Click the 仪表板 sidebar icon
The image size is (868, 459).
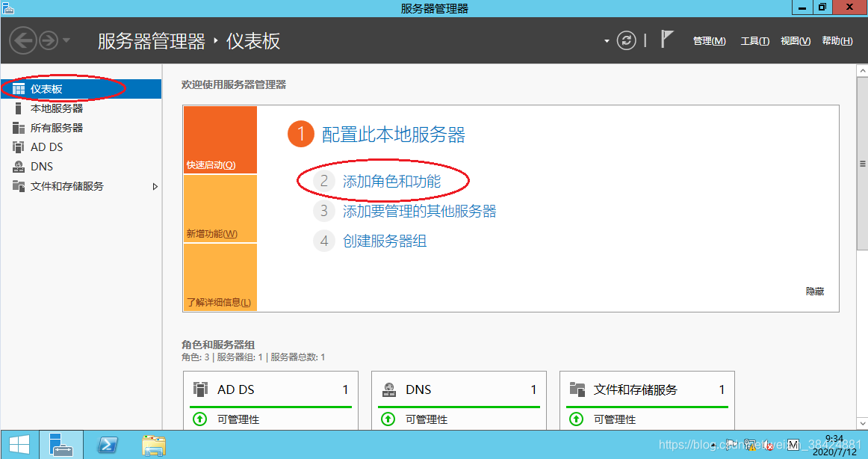pos(18,89)
